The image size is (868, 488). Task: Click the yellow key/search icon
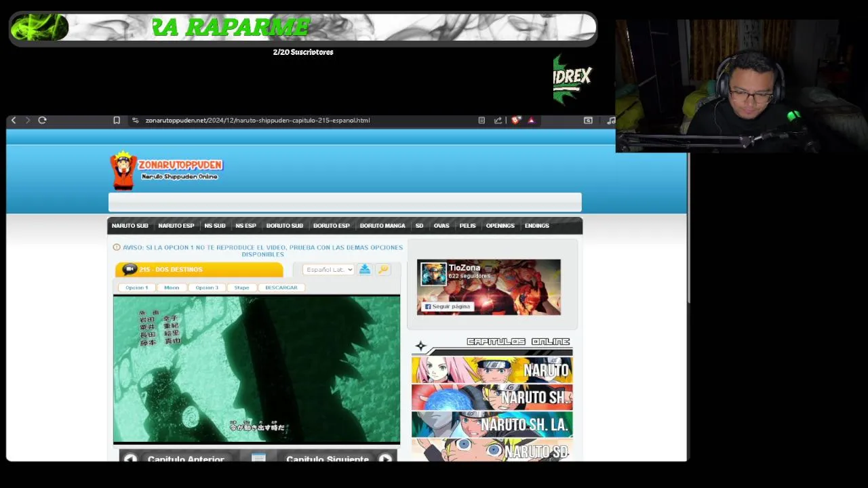click(383, 269)
